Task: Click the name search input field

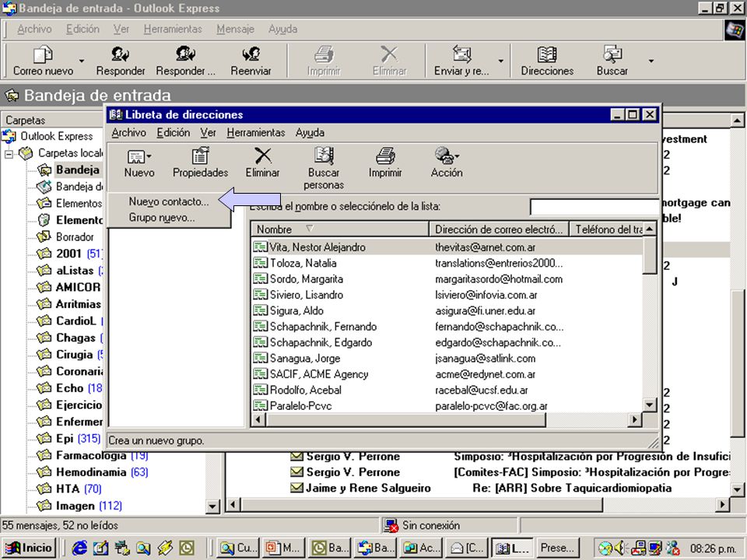Action: coord(594,207)
